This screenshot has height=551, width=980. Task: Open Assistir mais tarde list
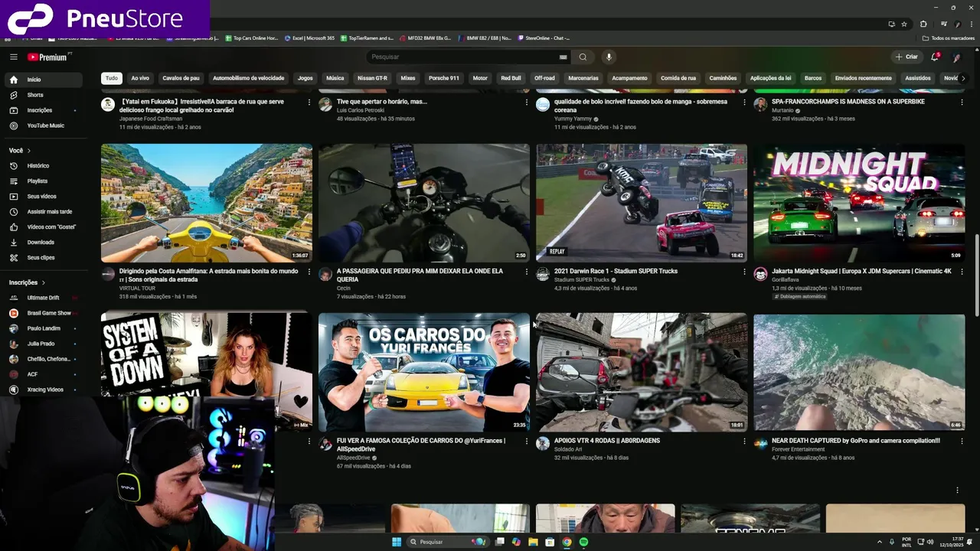[x=43, y=211]
